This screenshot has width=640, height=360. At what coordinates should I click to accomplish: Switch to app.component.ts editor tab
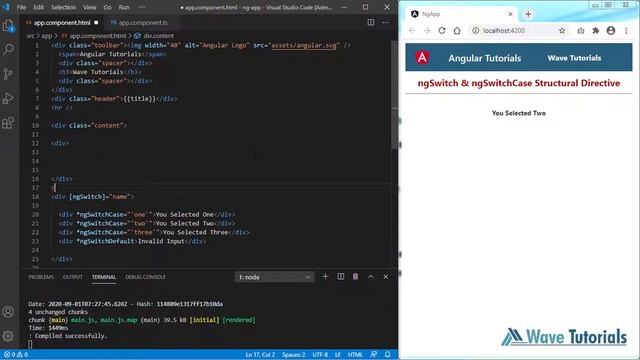[x=143, y=23]
